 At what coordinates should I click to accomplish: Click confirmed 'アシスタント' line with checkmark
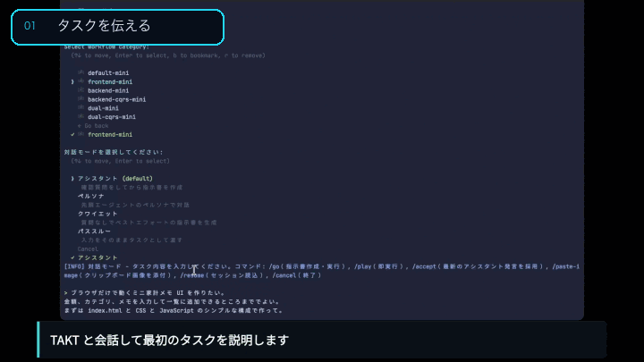[x=95, y=257]
